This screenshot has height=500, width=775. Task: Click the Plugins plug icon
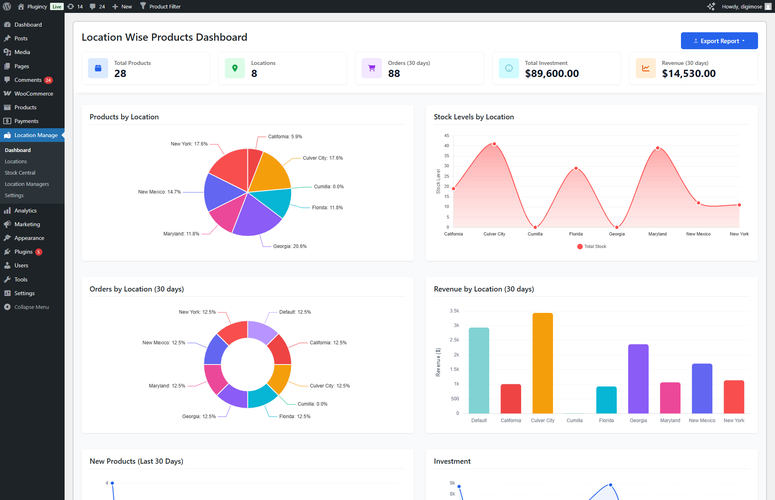[x=7, y=251]
